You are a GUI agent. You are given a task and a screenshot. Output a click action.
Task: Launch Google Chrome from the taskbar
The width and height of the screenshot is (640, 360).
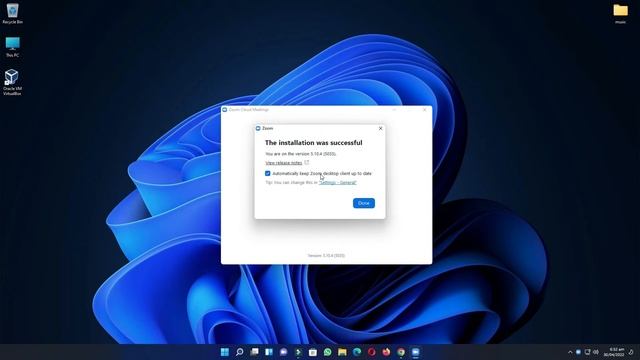pyautogui.click(x=401, y=352)
